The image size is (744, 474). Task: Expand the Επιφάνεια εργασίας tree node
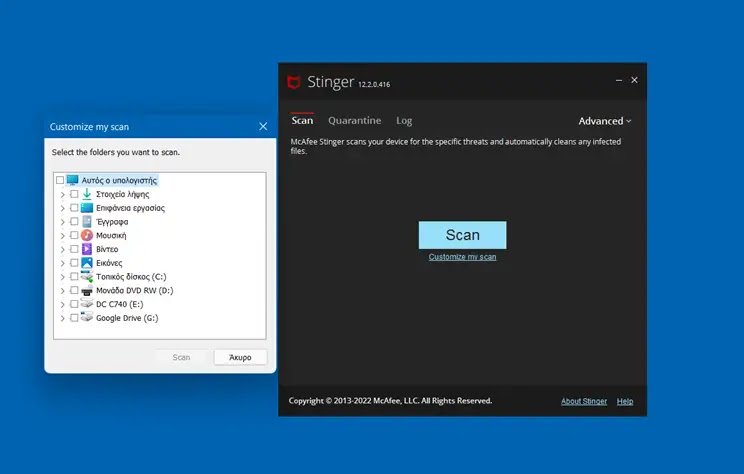point(62,208)
